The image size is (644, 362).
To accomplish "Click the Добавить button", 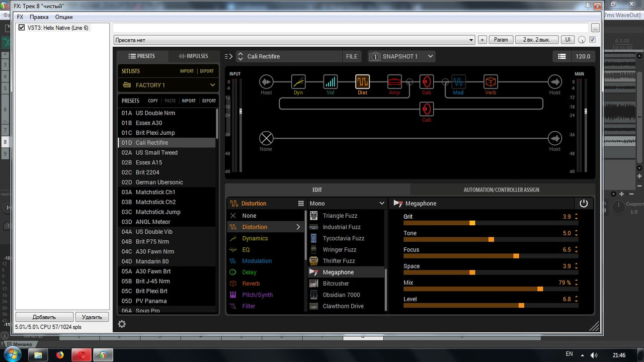I will pyautogui.click(x=44, y=317).
